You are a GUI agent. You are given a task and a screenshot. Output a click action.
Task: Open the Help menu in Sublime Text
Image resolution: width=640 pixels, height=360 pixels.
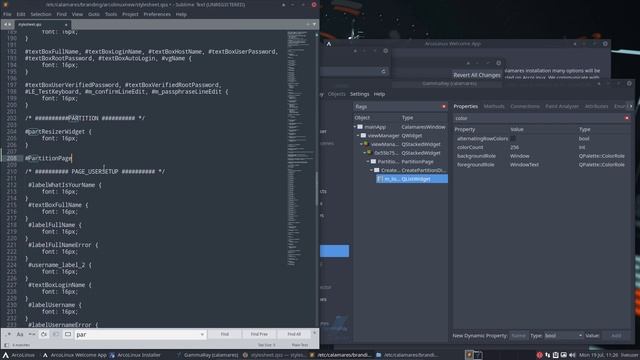point(181,14)
